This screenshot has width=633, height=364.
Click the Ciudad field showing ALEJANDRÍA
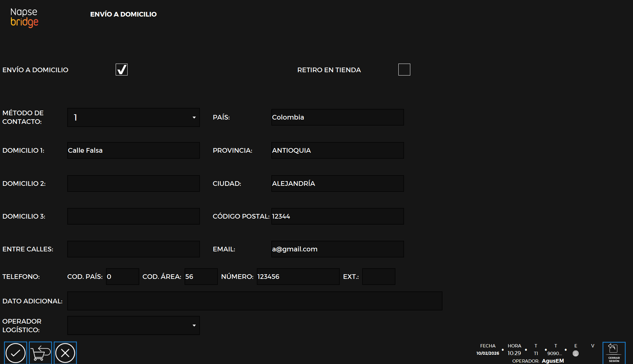click(337, 183)
